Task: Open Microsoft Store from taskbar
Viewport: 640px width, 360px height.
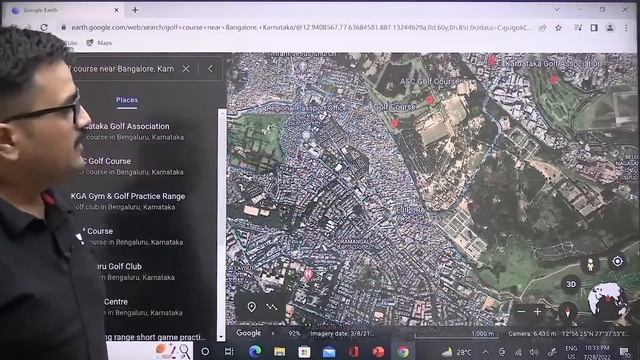Action: point(304,351)
